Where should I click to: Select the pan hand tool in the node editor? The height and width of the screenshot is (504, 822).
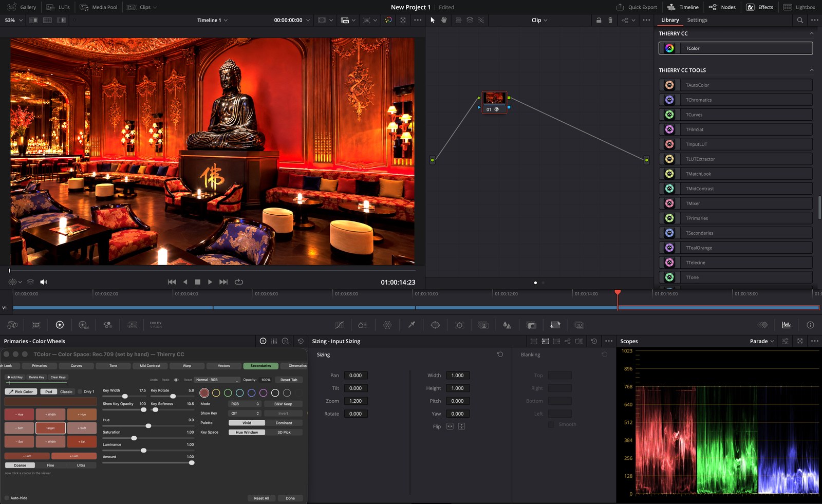coord(444,20)
